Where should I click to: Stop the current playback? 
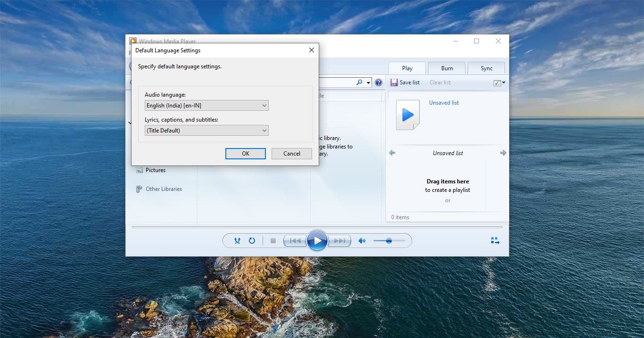pyautogui.click(x=272, y=240)
